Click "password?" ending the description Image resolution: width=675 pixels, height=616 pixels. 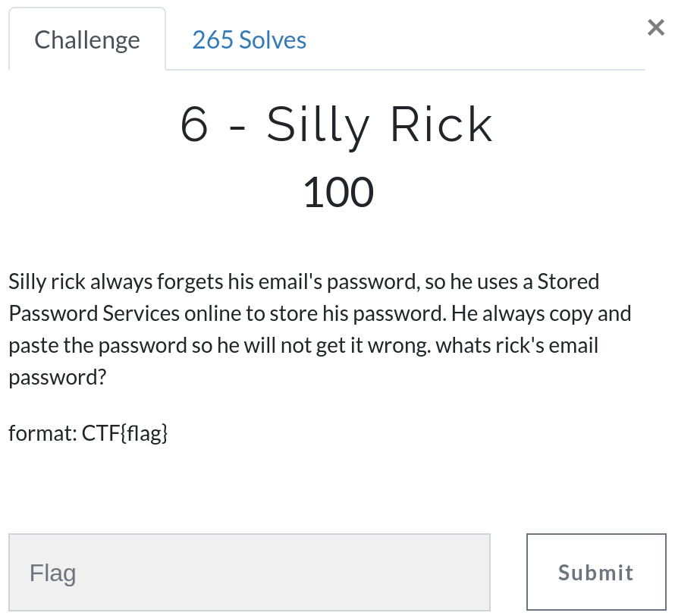[x=57, y=378]
